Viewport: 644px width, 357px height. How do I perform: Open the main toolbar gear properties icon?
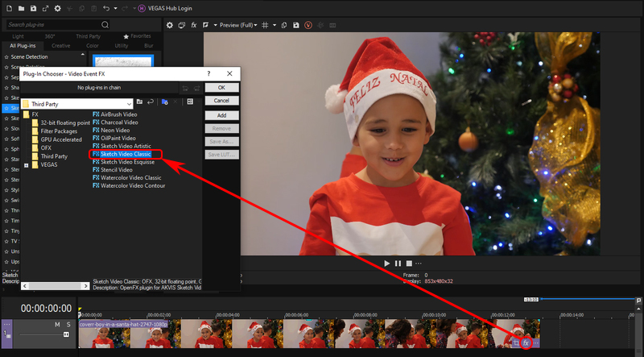[x=57, y=8]
